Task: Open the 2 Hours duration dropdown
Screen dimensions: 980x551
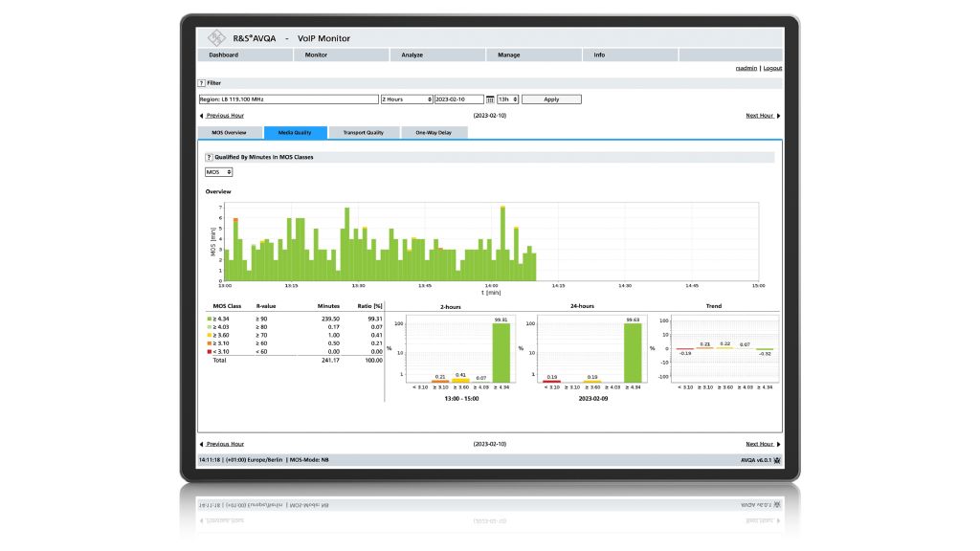Action: click(x=407, y=99)
